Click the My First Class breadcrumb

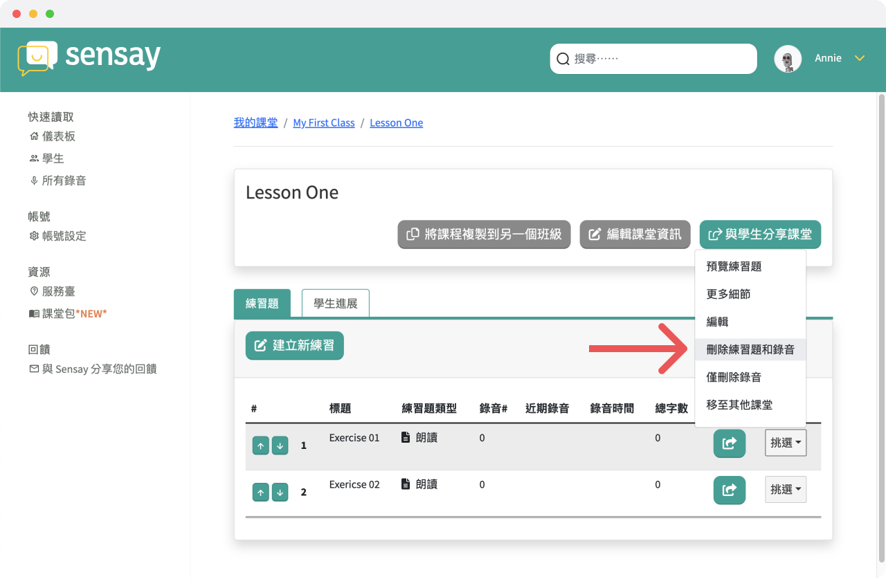[324, 122]
